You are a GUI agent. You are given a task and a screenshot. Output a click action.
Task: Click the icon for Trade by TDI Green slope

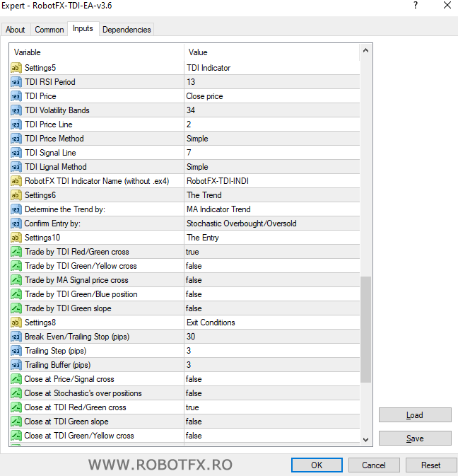(x=16, y=309)
